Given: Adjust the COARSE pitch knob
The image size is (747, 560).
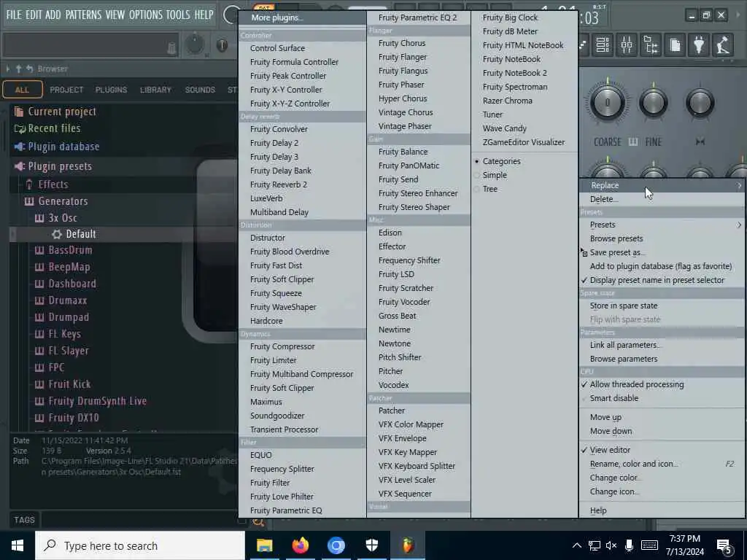Looking at the screenshot, I should [x=608, y=102].
